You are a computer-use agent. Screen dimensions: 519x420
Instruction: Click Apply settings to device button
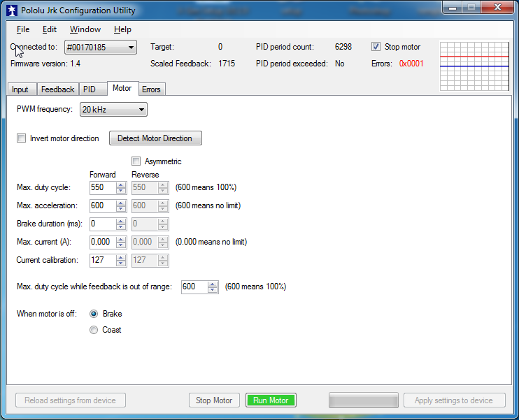454,400
